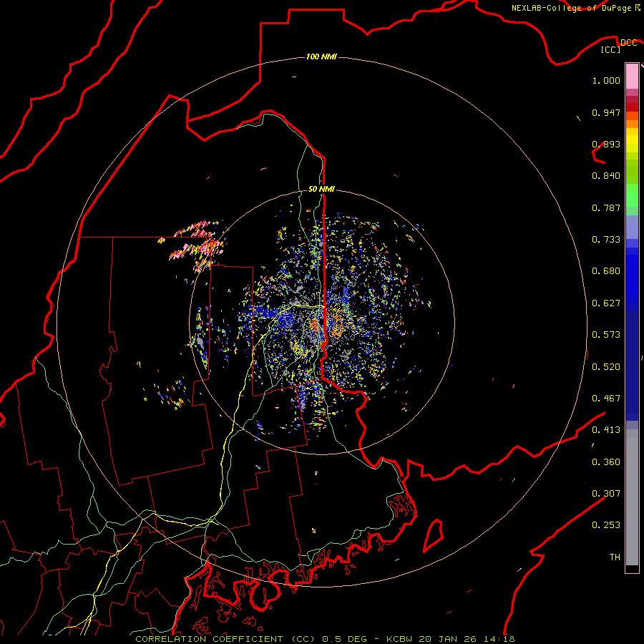Click the 1.000 legend value
The width and height of the screenshot is (644, 644).
tap(606, 80)
